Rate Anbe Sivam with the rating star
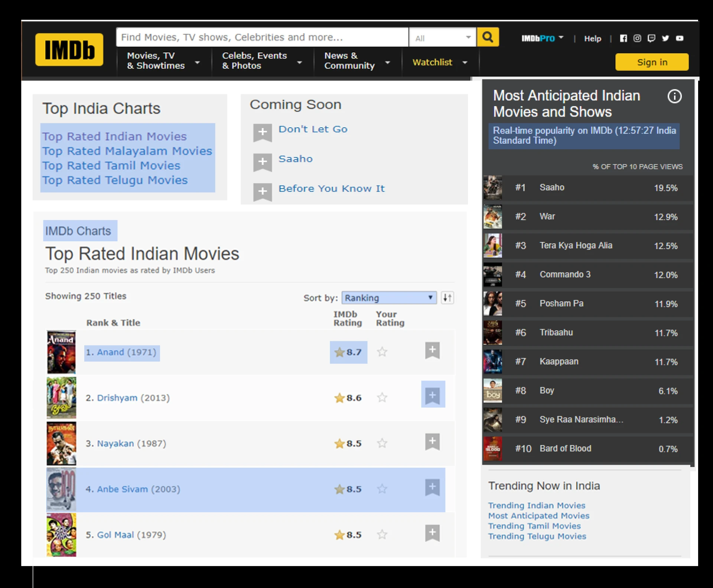The width and height of the screenshot is (713, 588). click(382, 489)
